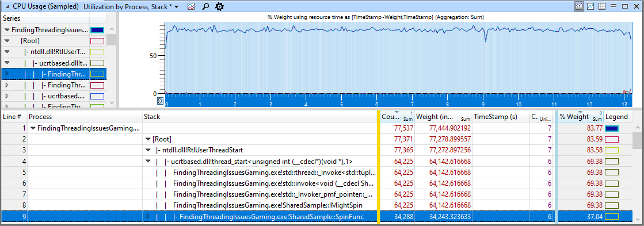Collapse ucrtbased.dll!thread_start stack row
This screenshot has width=644, height=226.
point(148,162)
